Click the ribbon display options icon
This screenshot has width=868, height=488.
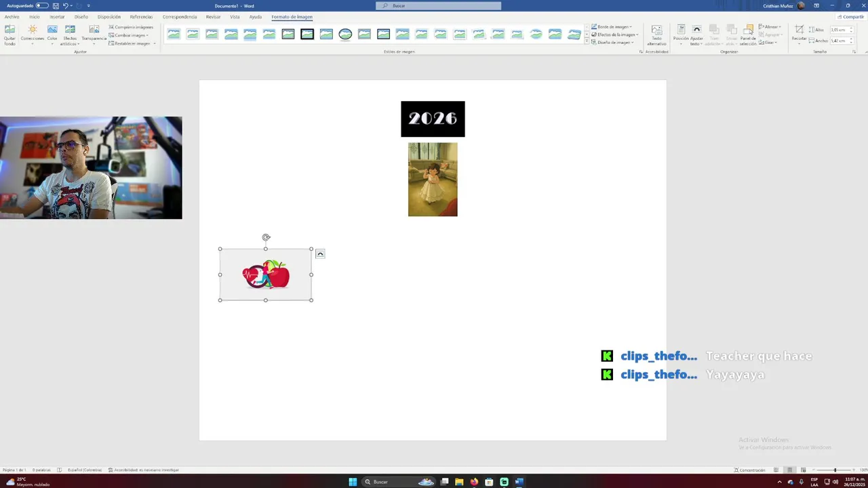pyautogui.click(x=816, y=5)
